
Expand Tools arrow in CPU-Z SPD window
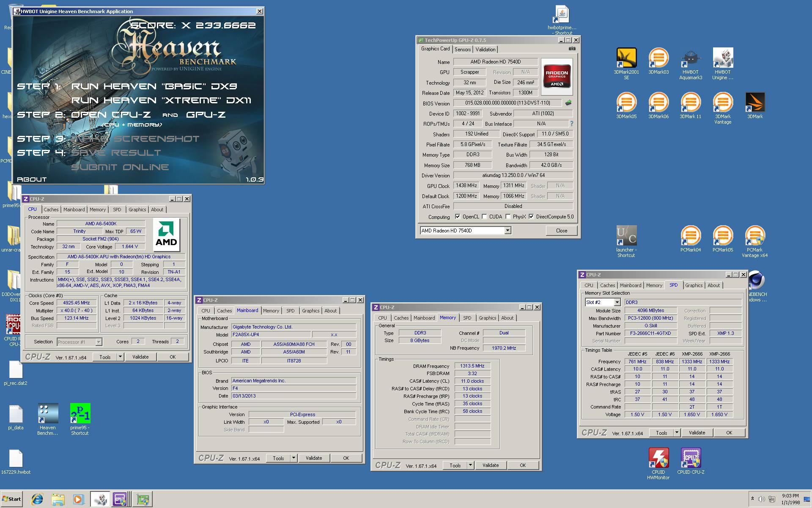[677, 433]
